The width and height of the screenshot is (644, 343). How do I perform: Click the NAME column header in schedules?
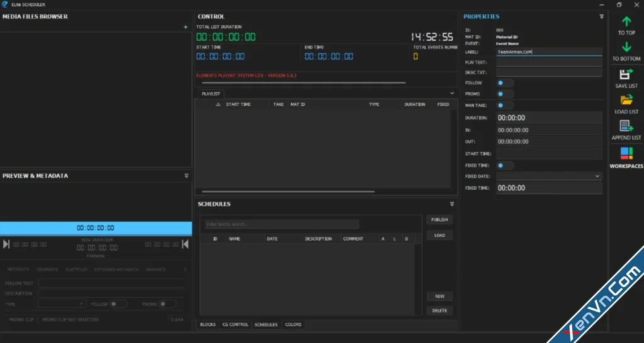(235, 239)
